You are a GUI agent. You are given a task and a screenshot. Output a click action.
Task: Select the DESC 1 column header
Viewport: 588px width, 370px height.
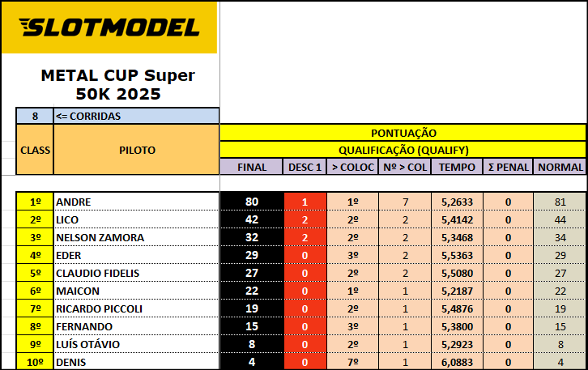(x=305, y=167)
